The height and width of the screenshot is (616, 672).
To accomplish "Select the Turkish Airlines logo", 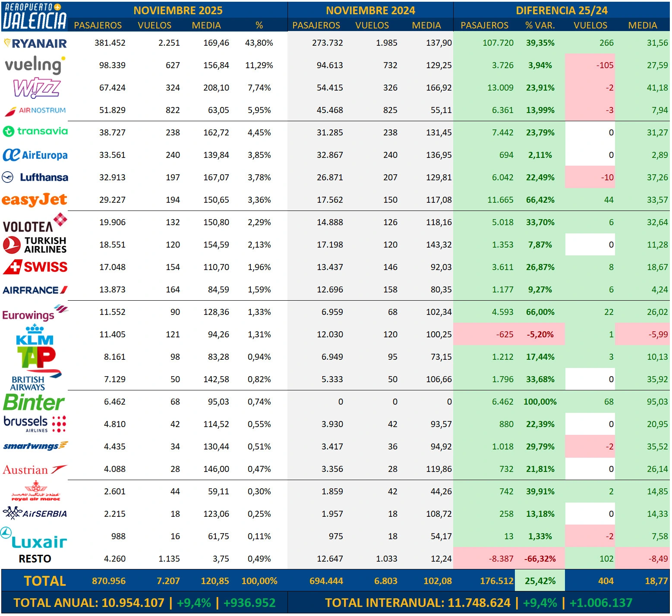I will (x=35, y=245).
